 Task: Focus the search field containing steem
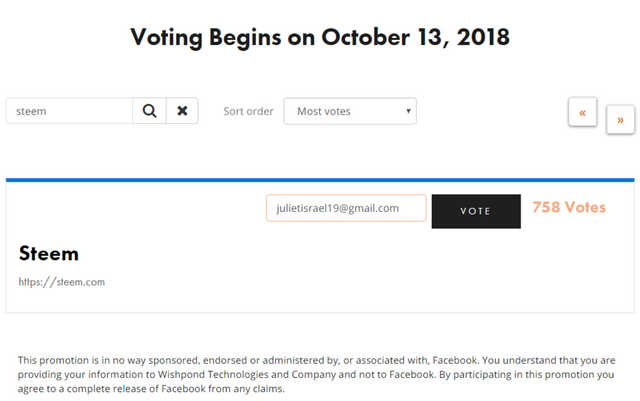(x=69, y=111)
